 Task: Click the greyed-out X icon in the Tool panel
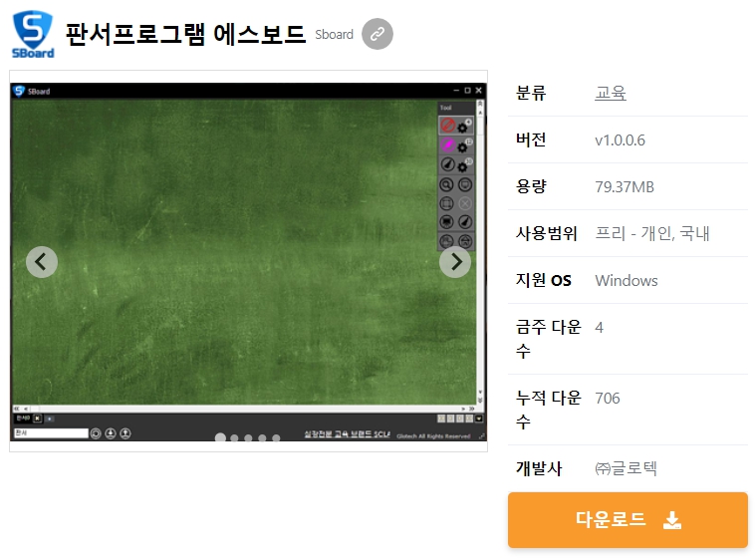[x=465, y=203]
